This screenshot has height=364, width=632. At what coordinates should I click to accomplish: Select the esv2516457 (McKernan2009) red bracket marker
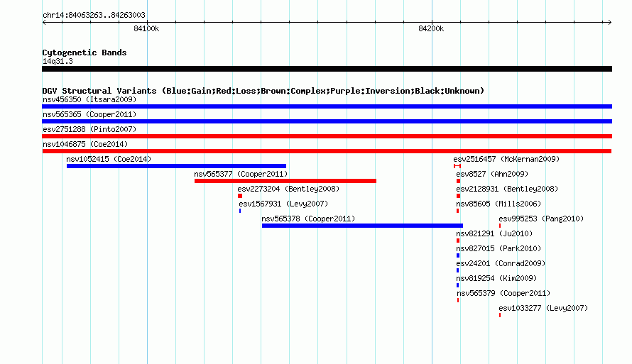click(x=457, y=166)
